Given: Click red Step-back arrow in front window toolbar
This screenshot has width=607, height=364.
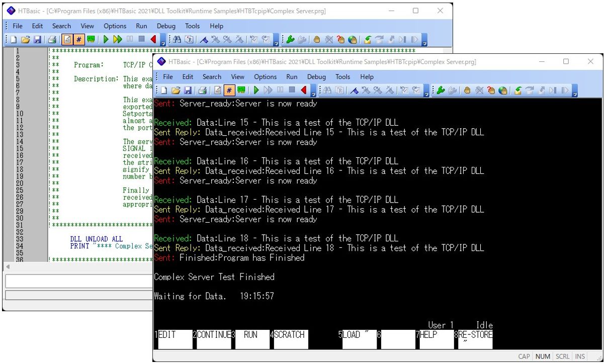Looking at the screenshot, I should click(303, 90).
